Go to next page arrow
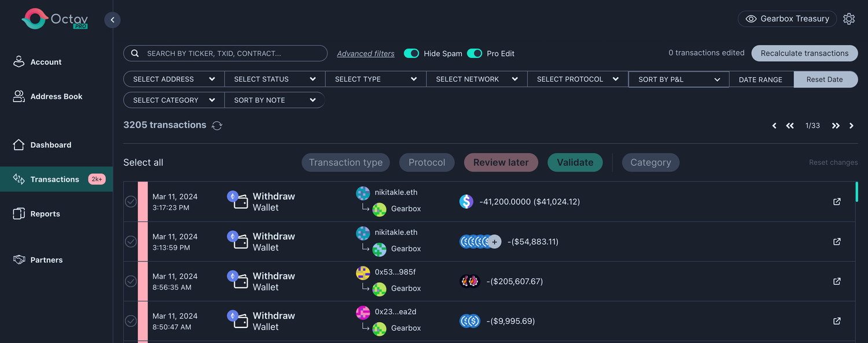Viewport: 868px width, 343px height. click(x=851, y=126)
